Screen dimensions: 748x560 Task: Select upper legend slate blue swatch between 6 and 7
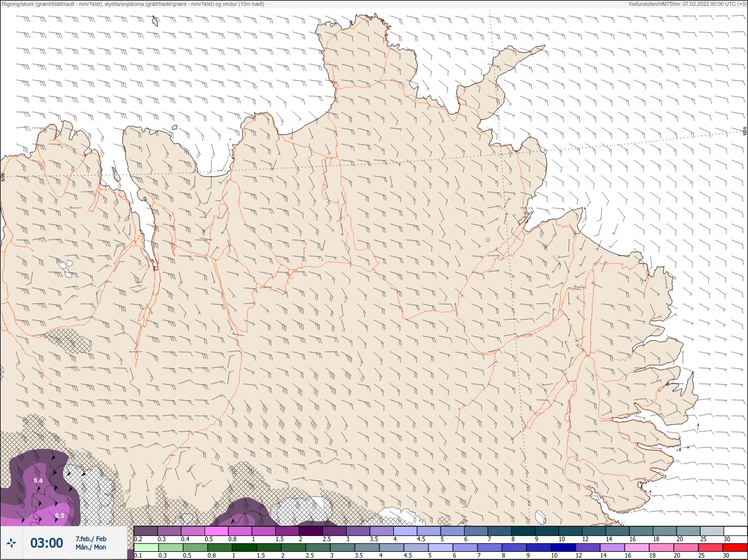point(476,531)
